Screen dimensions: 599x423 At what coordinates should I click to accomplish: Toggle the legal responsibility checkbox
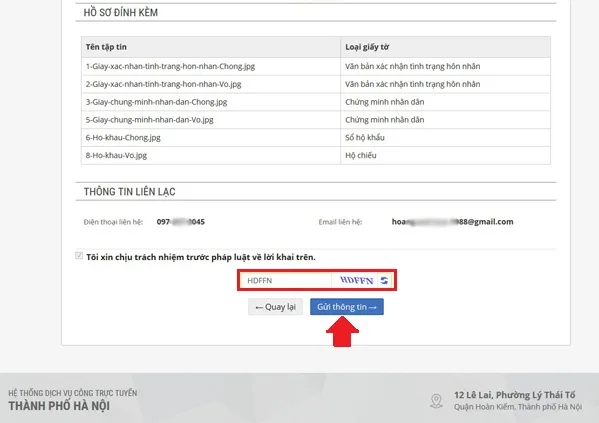pos(79,256)
